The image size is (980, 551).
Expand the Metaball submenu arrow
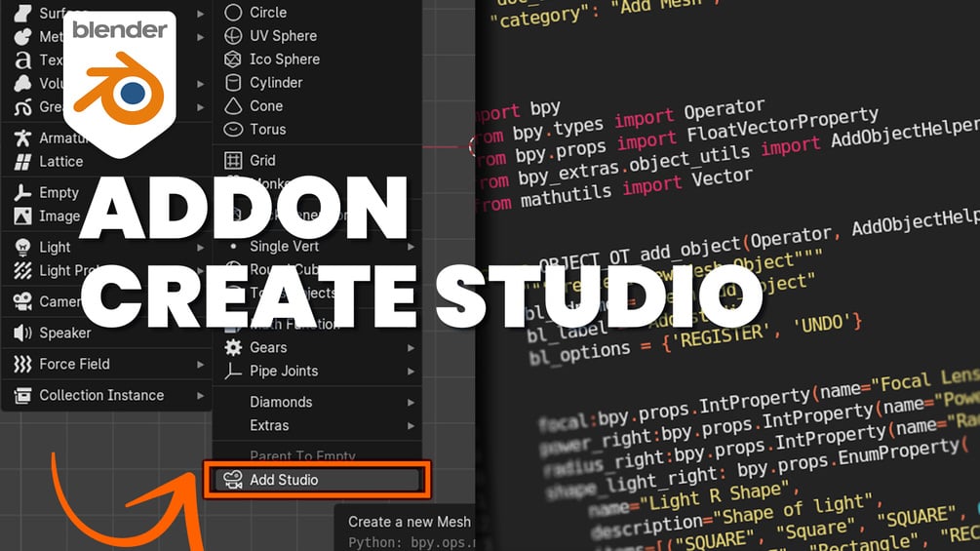tap(200, 37)
